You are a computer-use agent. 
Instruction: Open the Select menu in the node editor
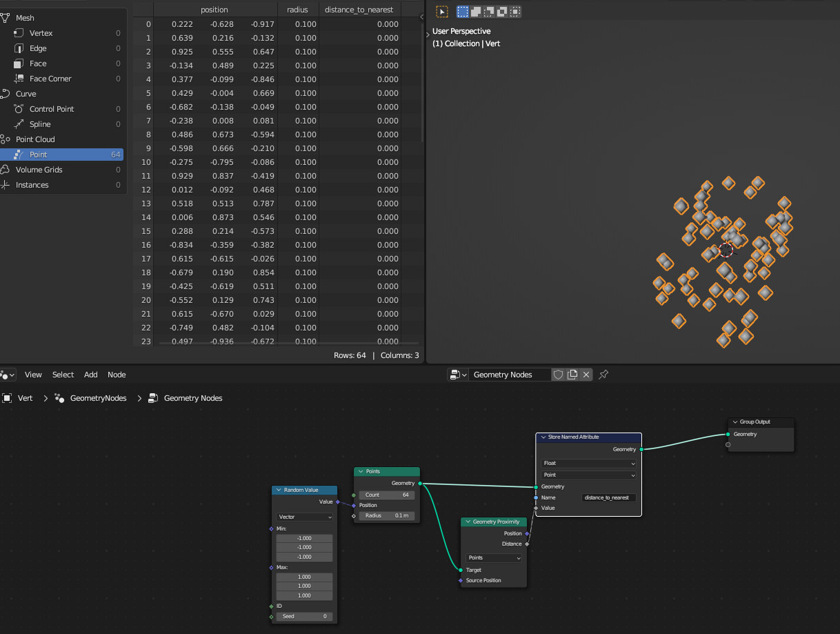pyautogui.click(x=63, y=375)
